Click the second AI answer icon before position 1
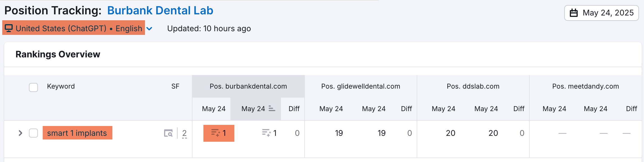644x162 pixels. click(x=266, y=133)
